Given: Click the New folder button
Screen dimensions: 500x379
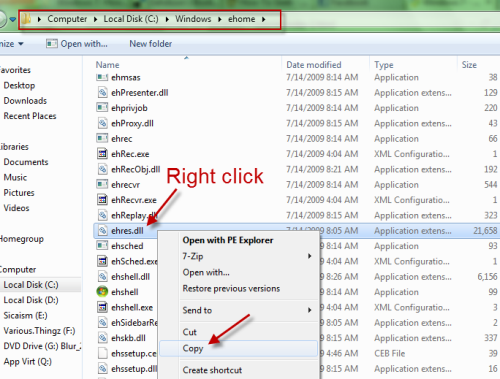Looking at the screenshot, I should 151,44.
